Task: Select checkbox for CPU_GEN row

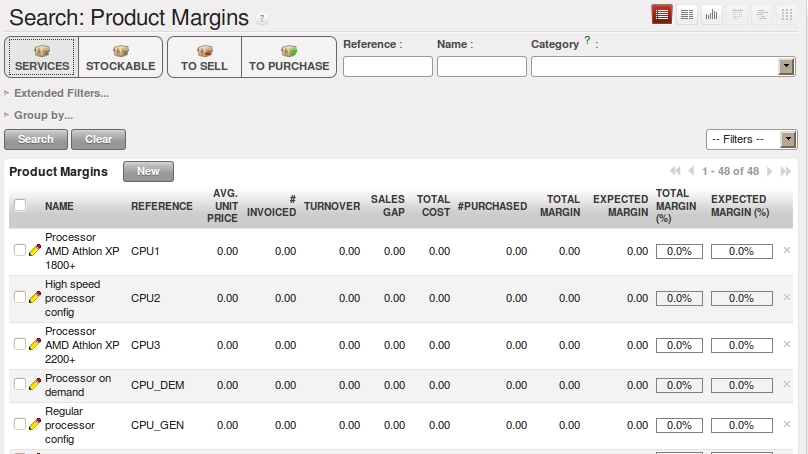Action: (x=20, y=424)
